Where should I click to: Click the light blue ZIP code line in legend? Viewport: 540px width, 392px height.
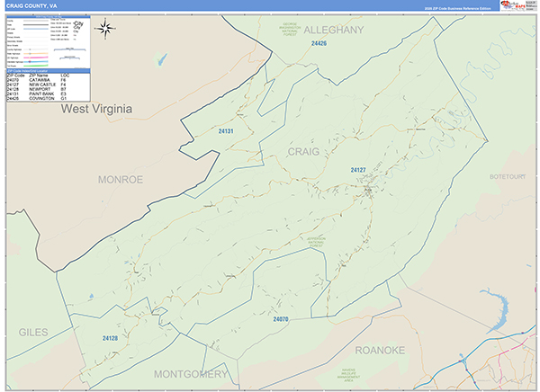[x=36, y=29]
